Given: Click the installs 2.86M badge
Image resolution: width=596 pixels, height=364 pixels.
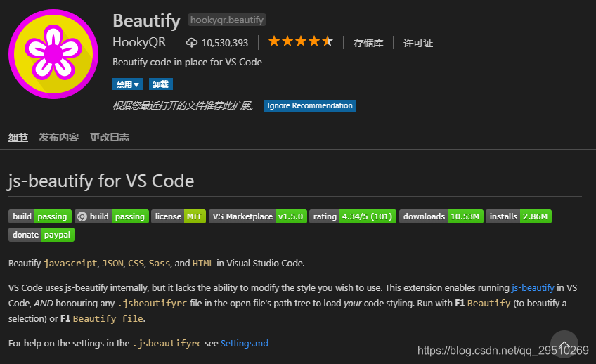Looking at the screenshot, I should [x=519, y=216].
